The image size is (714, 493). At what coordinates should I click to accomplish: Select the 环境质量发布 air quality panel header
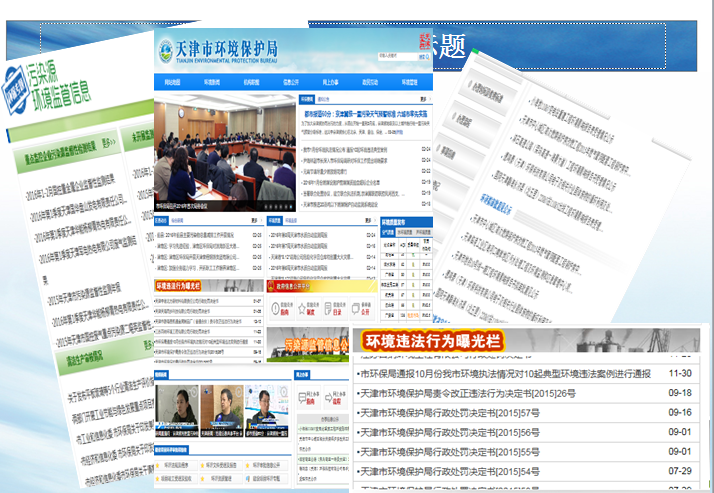click(406, 222)
